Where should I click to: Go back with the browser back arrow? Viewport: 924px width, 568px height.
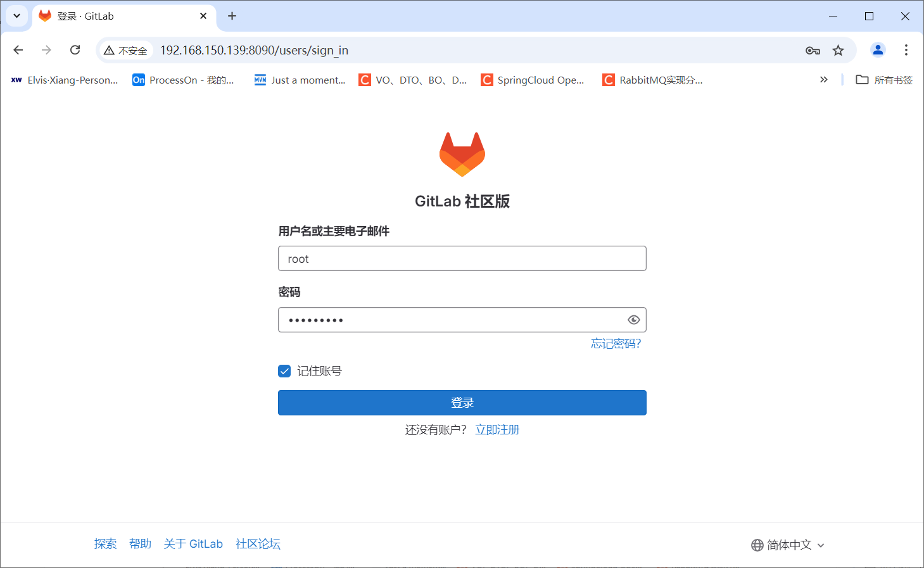coord(18,50)
